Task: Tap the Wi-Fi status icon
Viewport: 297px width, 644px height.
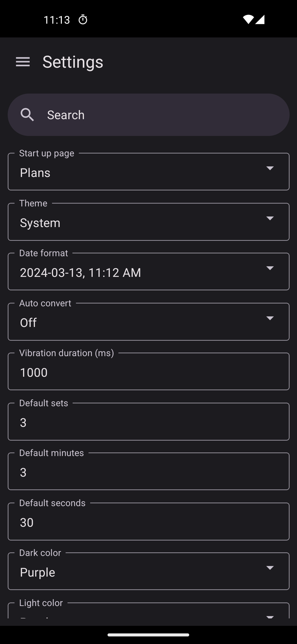Action: click(248, 20)
